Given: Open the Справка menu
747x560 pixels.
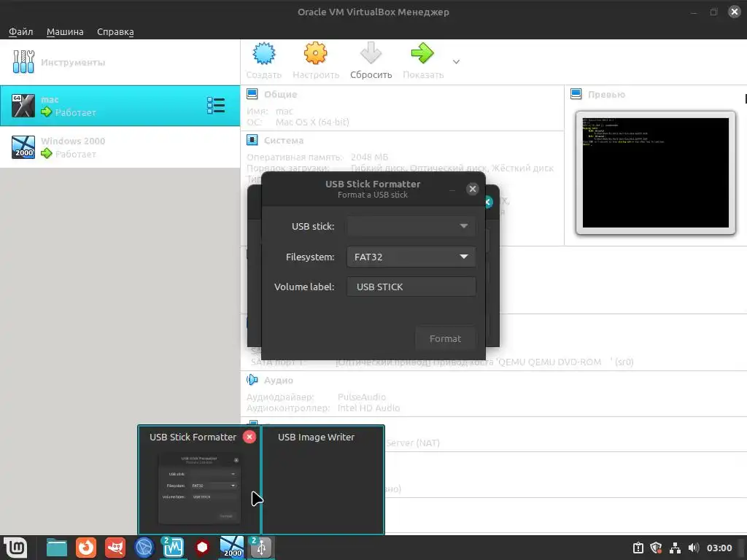Looking at the screenshot, I should (115, 31).
